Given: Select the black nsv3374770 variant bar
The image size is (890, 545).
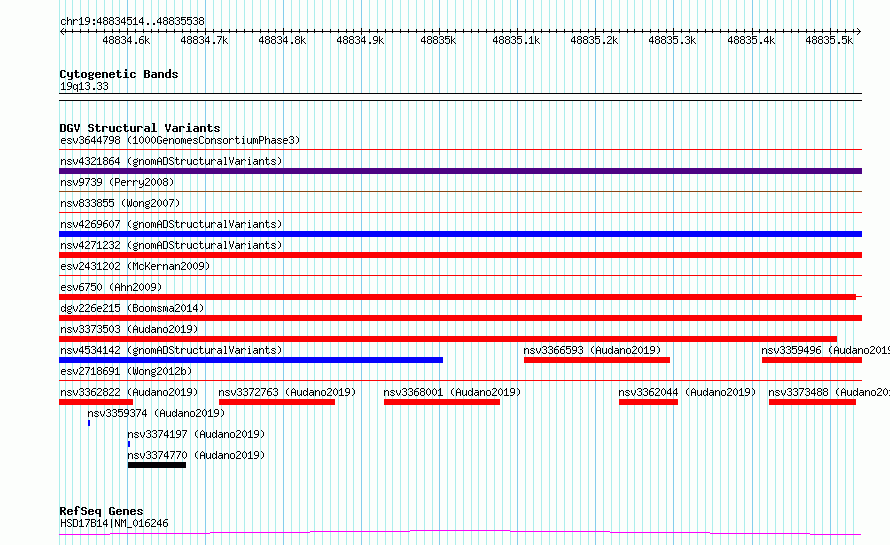Looking at the screenshot, I should (157, 465).
